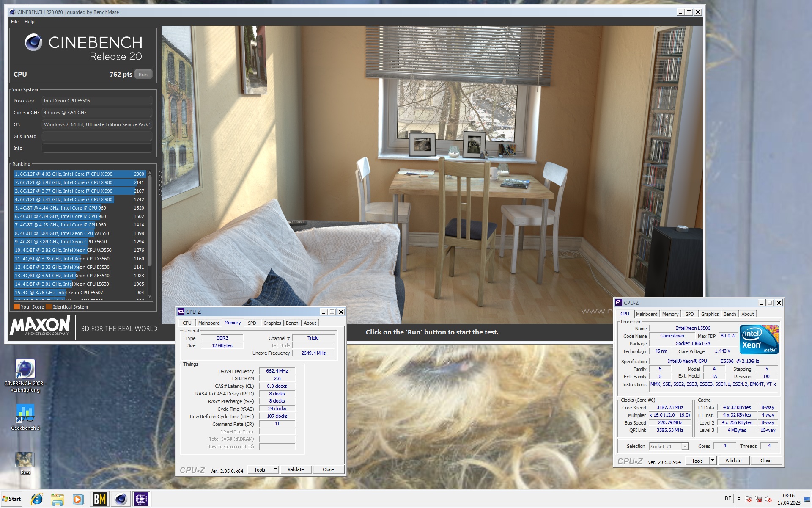Open Action Center flag tray icon

748,499
